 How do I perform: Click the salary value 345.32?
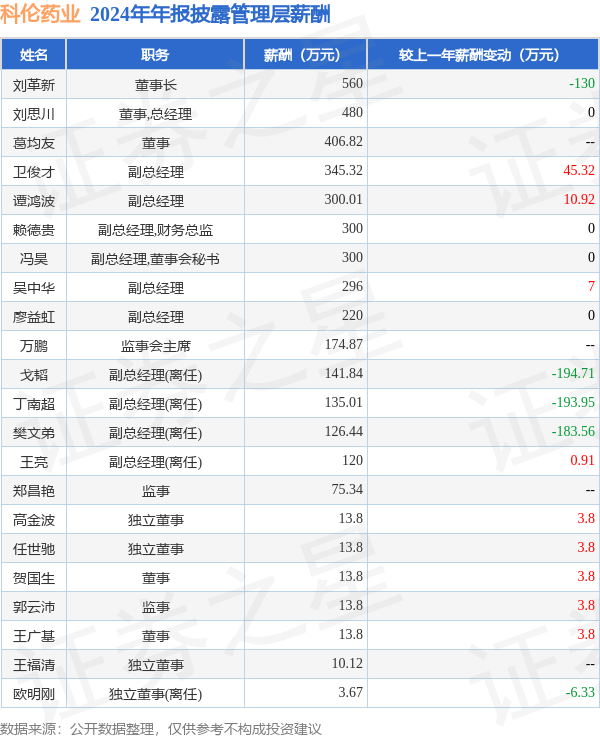[x=344, y=170]
